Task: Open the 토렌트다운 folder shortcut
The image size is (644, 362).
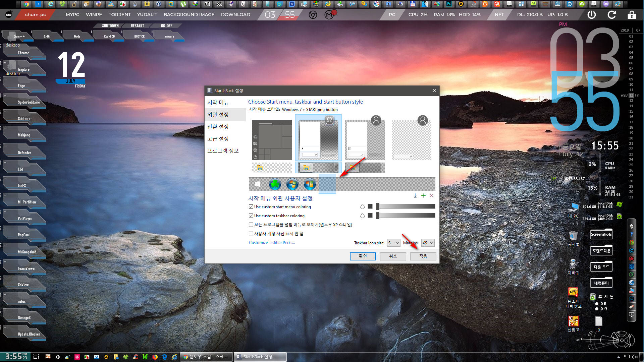Action: (x=601, y=251)
